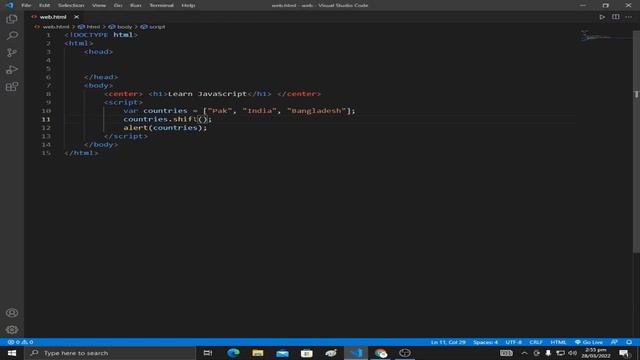Open Microsoft Store on the taskbar
The width and height of the screenshot is (640, 360).
click(307, 353)
